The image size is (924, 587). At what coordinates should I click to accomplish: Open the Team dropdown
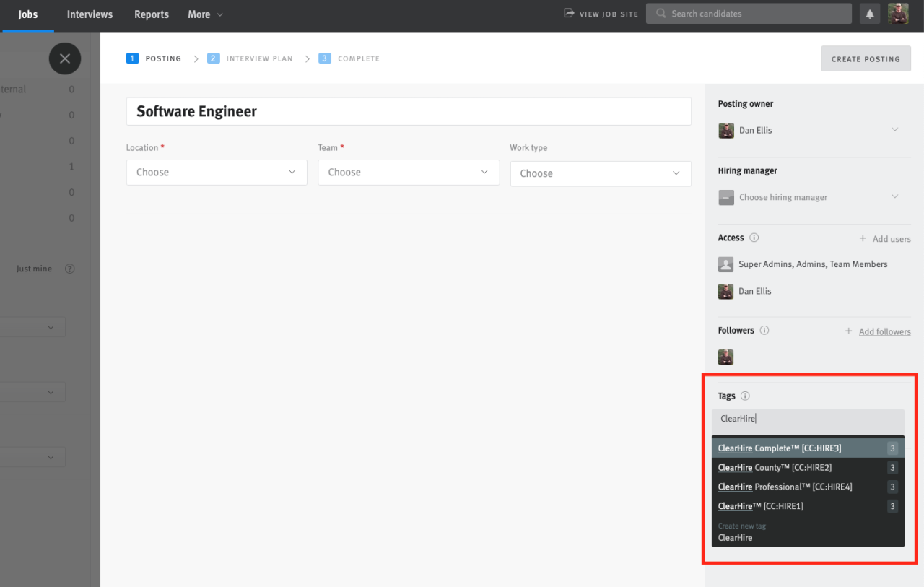click(x=409, y=173)
